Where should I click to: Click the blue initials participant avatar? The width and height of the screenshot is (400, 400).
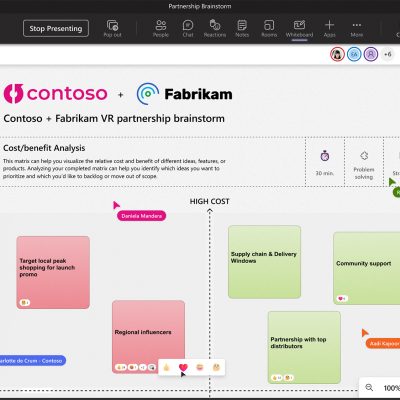point(354,54)
